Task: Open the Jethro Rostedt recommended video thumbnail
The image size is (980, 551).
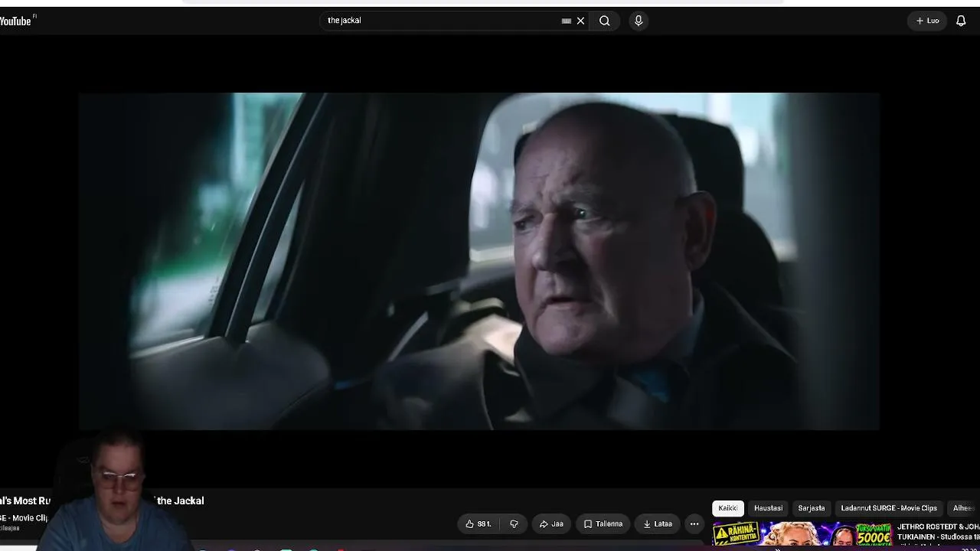Action: point(802,534)
